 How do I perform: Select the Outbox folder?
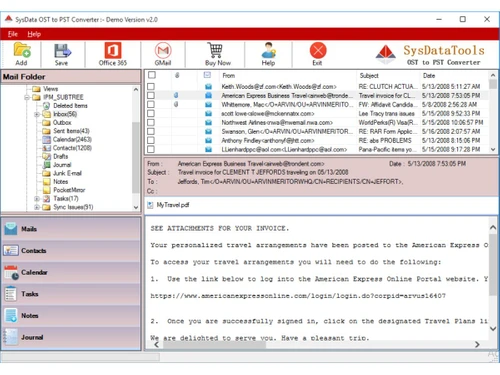point(62,122)
